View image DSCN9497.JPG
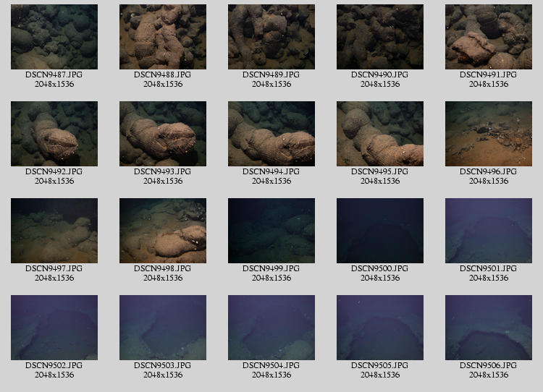 (x=54, y=231)
